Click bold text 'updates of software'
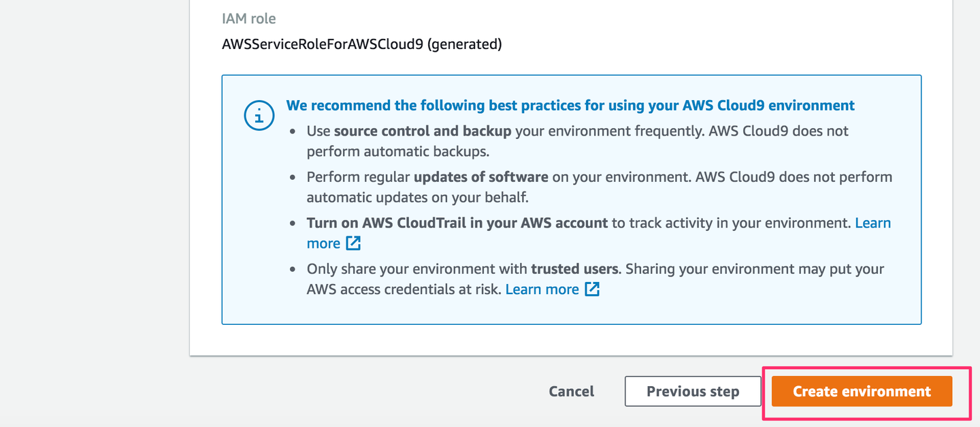The image size is (980, 427). 480,177
